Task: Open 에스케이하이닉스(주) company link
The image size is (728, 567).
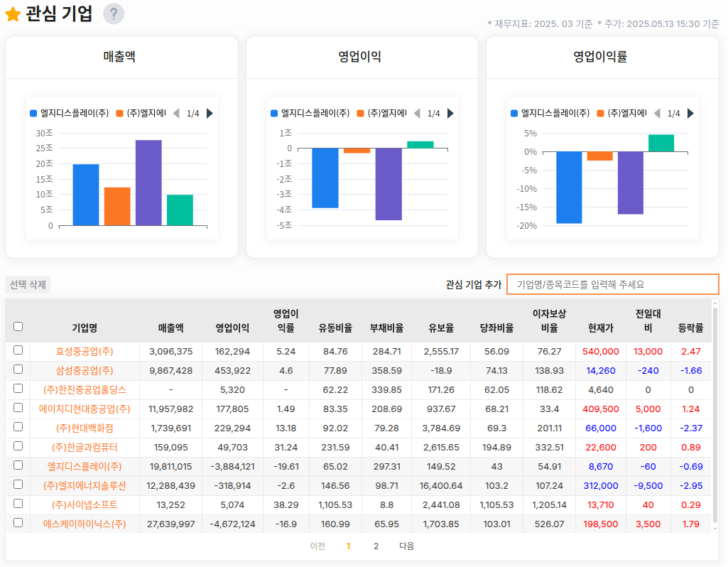Action: (x=85, y=524)
